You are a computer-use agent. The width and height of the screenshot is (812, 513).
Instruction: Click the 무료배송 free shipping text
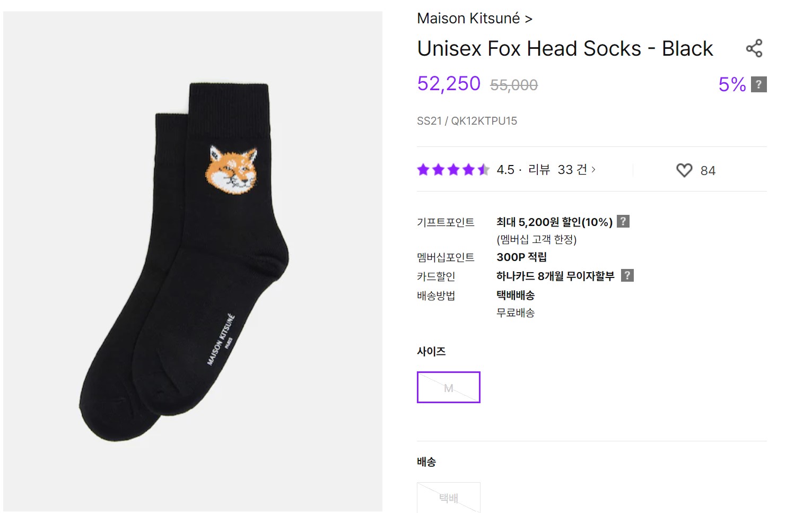514,313
